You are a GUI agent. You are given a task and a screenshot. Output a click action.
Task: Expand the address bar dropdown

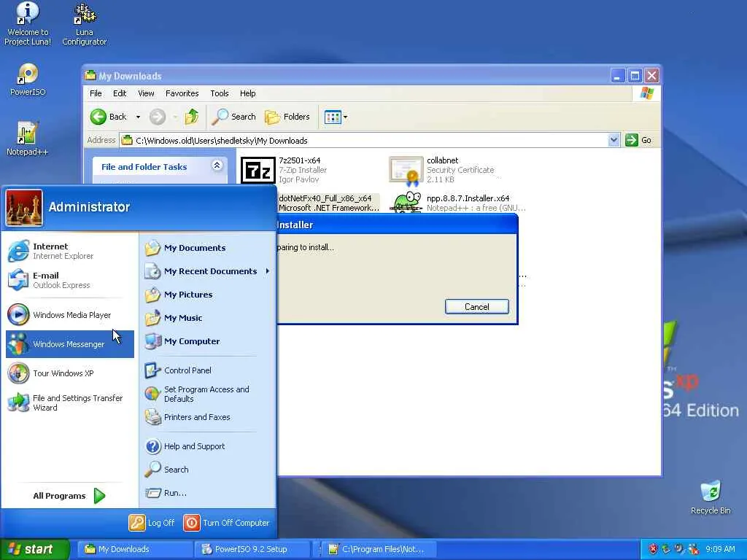pos(614,140)
